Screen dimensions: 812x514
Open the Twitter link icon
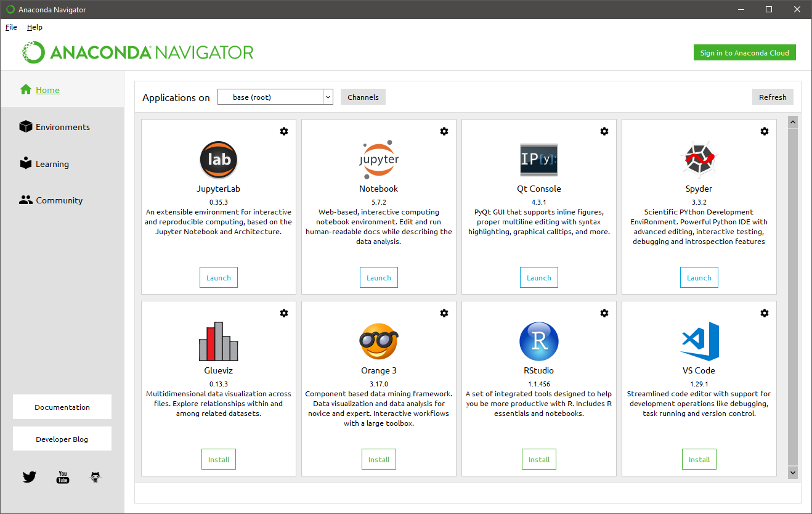(x=30, y=477)
